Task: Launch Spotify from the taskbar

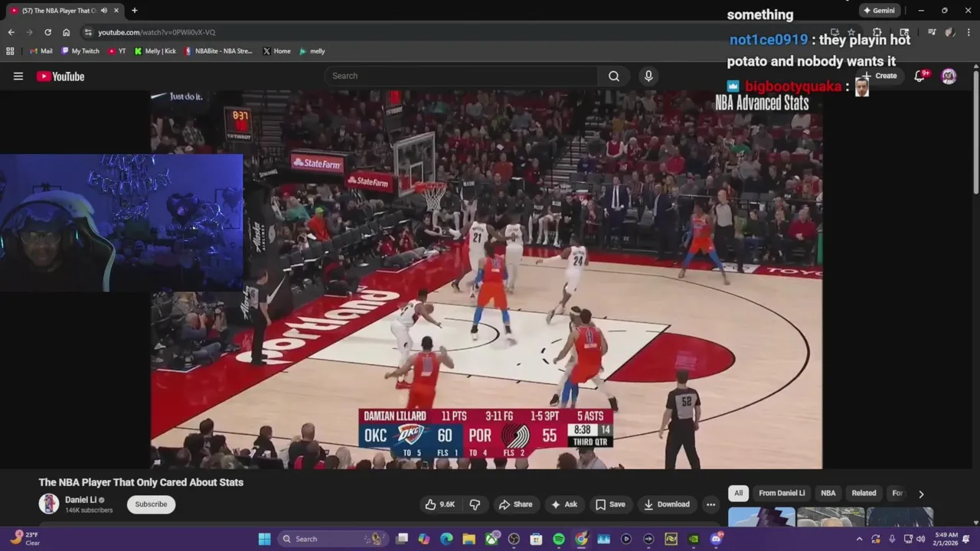Action: click(x=559, y=539)
